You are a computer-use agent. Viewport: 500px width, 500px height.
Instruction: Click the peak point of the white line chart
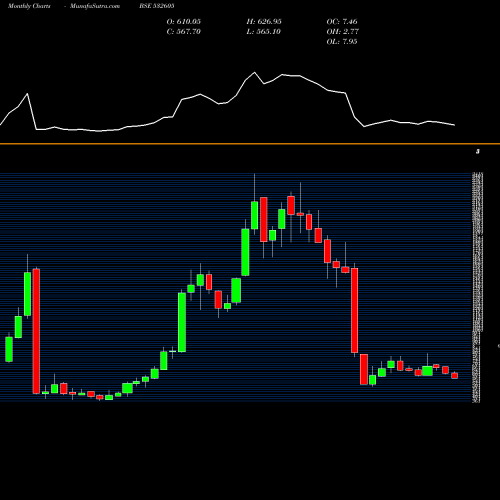coord(255,72)
